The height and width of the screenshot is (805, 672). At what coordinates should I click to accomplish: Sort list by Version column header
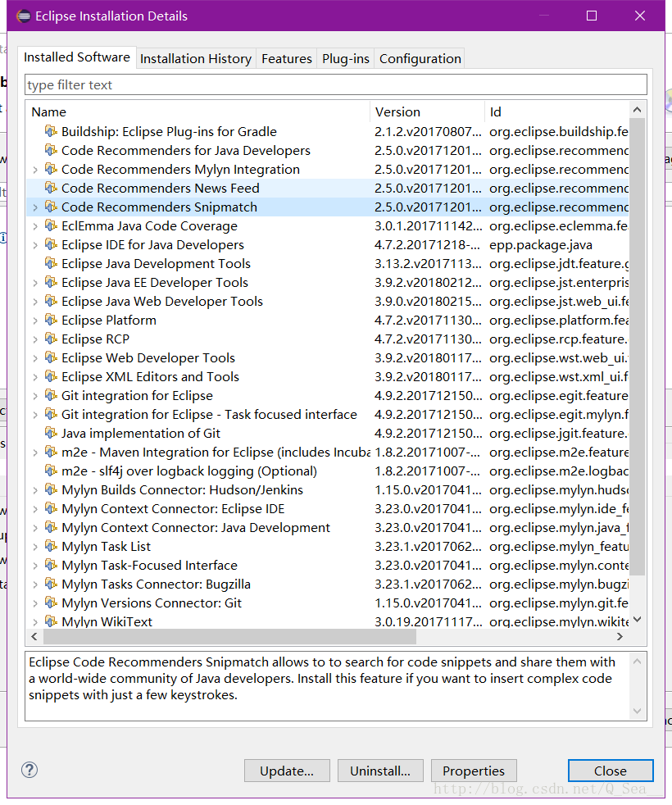click(427, 111)
